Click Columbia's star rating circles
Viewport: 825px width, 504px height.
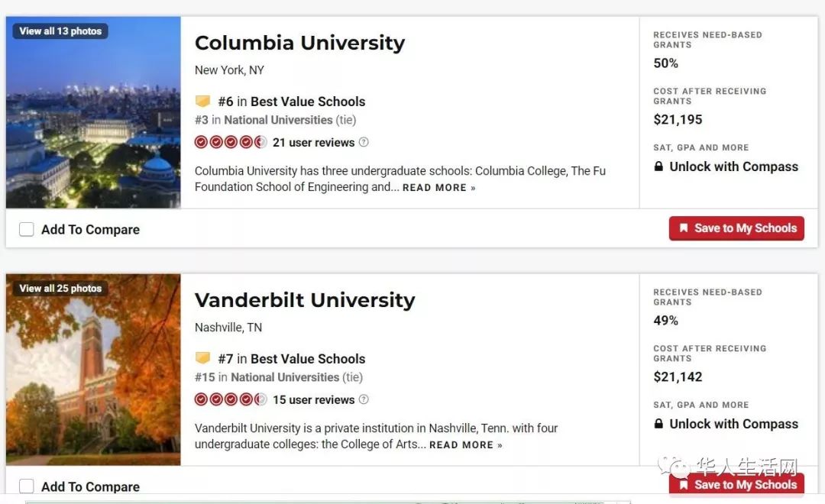tap(231, 142)
